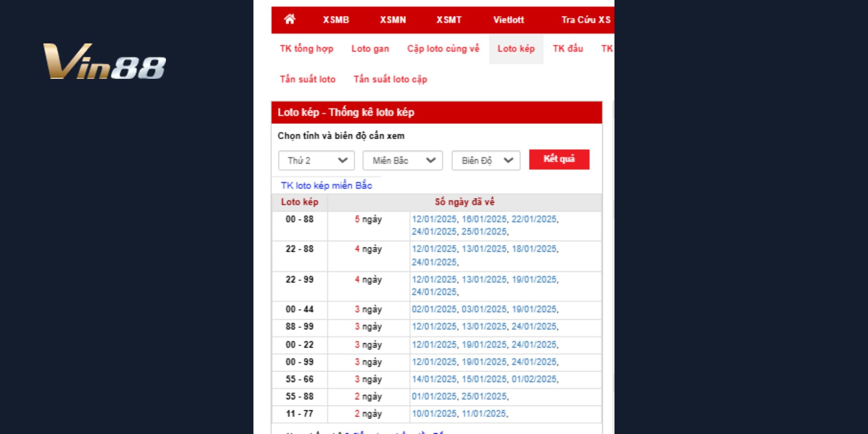Open Tần suất loto cặp tab
Screen dimensions: 868x434
(x=390, y=80)
